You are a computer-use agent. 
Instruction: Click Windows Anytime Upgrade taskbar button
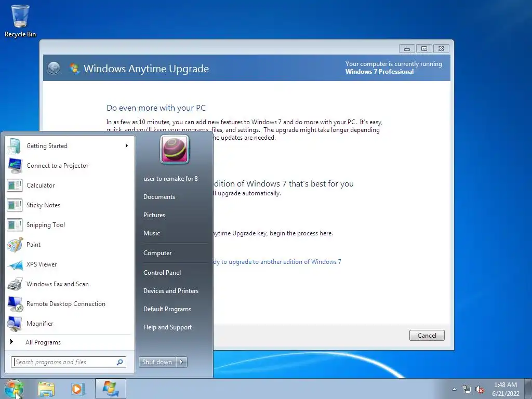pos(111,389)
